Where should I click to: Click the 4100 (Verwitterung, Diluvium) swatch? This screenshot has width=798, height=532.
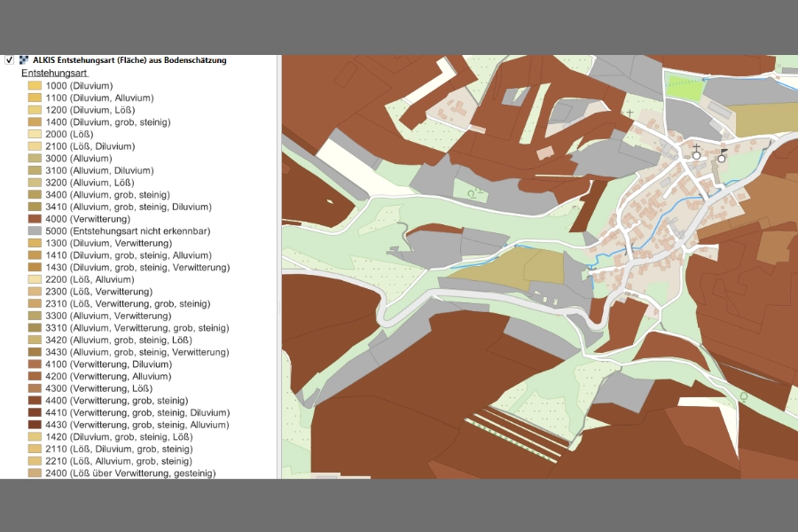(x=35, y=364)
